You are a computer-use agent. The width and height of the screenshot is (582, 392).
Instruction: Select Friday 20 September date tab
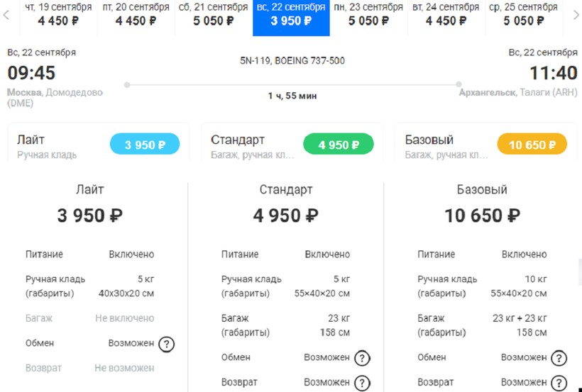(x=136, y=14)
